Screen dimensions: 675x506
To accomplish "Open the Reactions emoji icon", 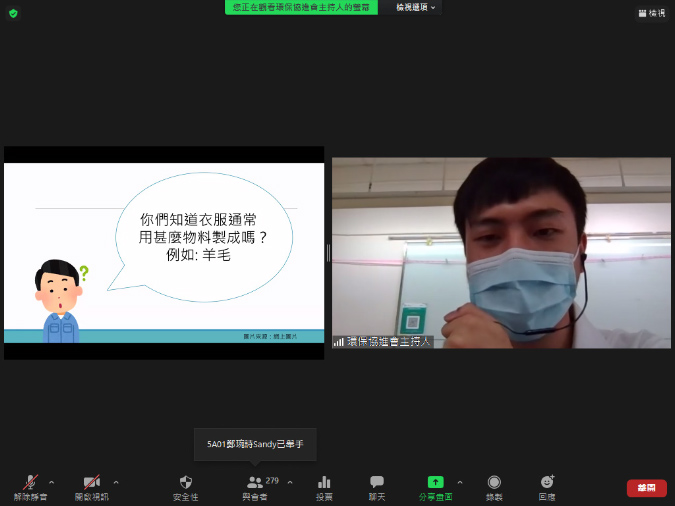I will coord(547,483).
